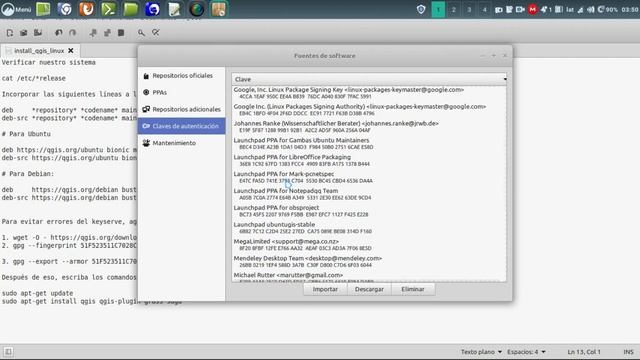This screenshot has height=360, width=640.
Task: Click the redo arrow in editor toolbar
Action: pyautogui.click(x=73, y=33)
